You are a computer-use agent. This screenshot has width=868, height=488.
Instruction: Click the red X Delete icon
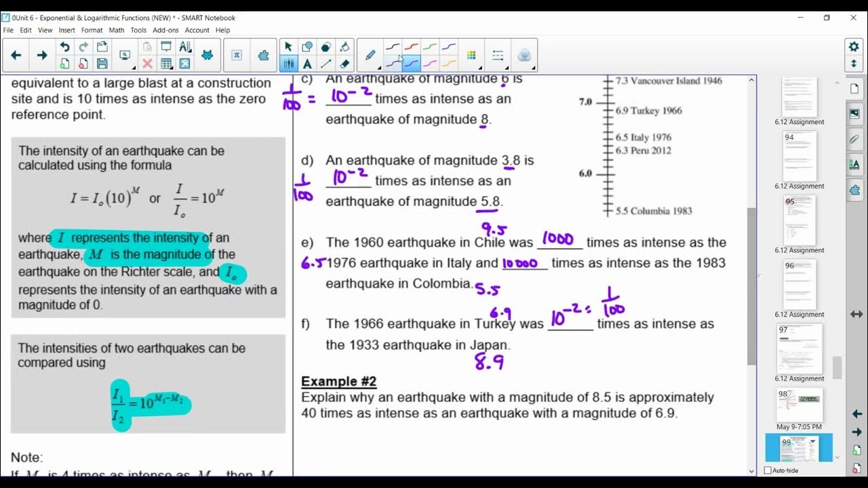click(147, 64)
